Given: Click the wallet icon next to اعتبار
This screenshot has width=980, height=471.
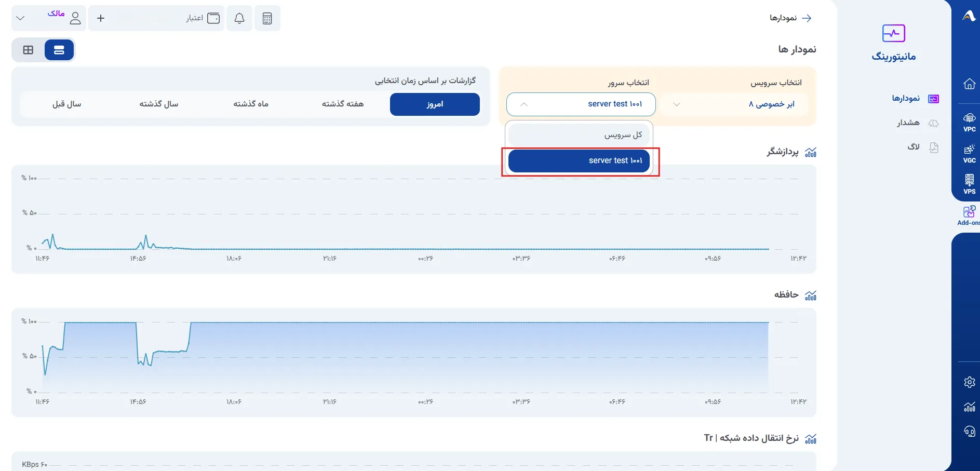Looking at the screenshot, I should (x=213, y=18).
